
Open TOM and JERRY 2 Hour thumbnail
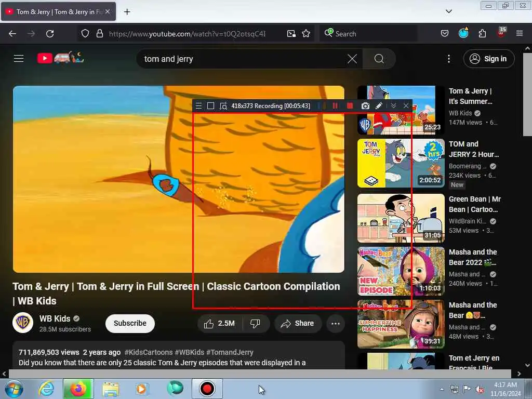coord(401,163)
